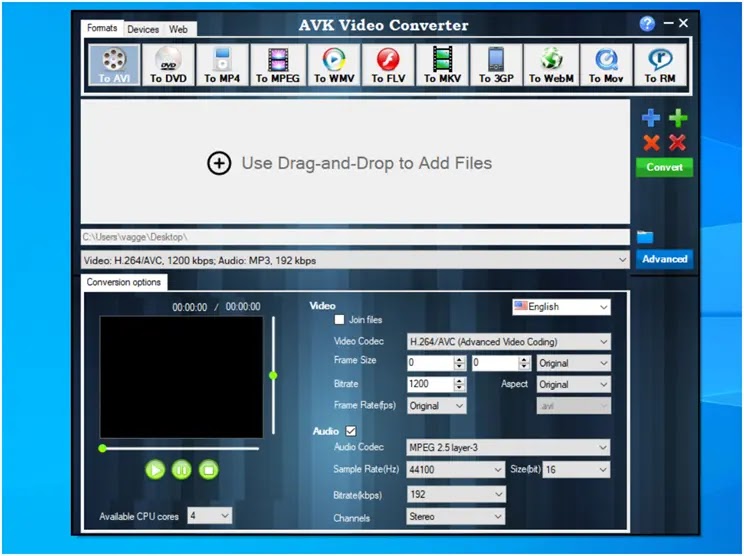
Task: Stop preview with the green stop button
Action: pyautogui.click(x=209, y=470)
